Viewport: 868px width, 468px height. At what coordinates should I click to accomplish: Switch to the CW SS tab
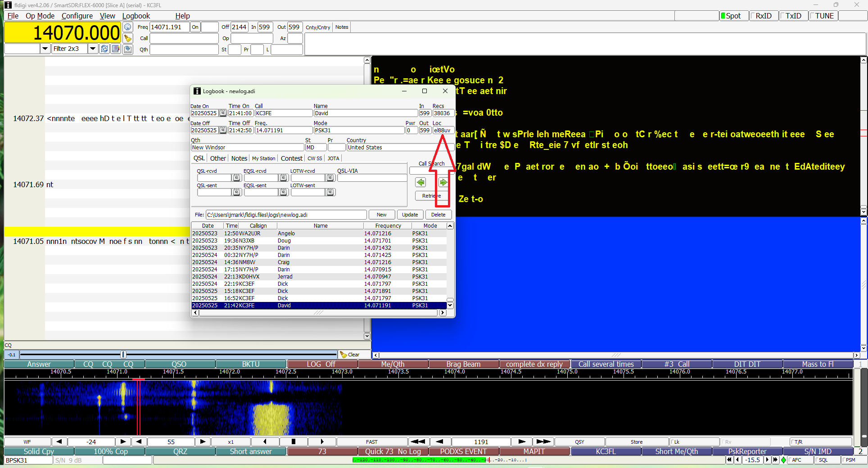[315, 158]
